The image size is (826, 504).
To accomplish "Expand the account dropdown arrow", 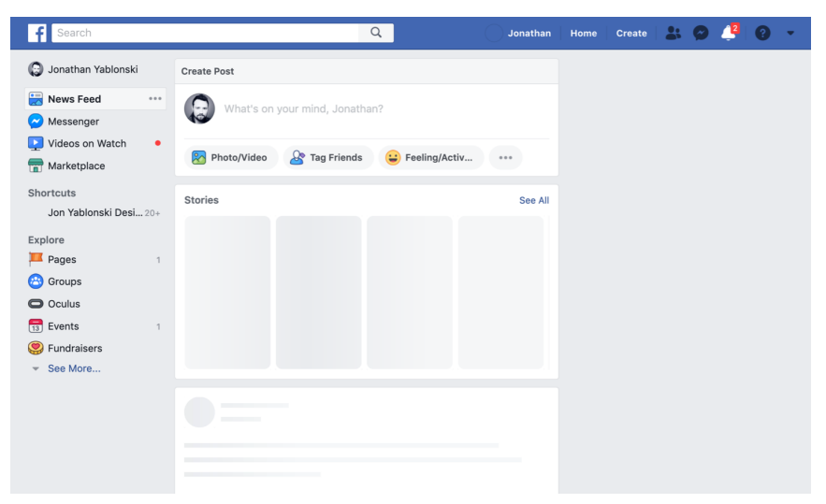I will 790,33.
